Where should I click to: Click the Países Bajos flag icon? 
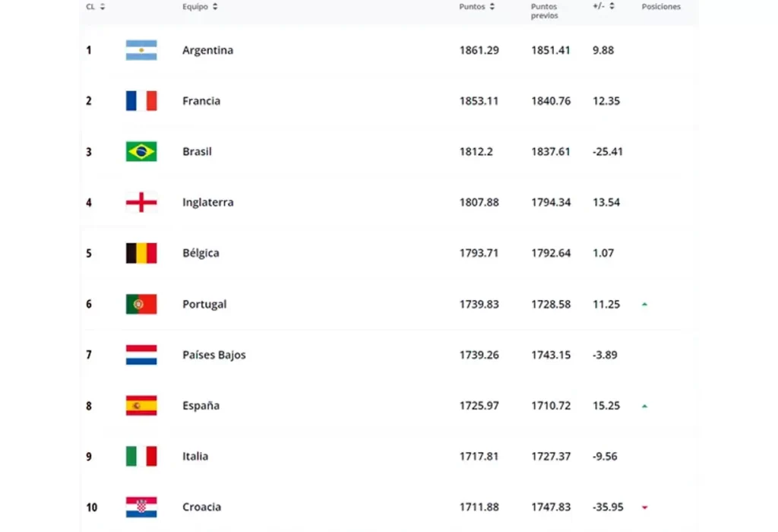tap(141, 355)
